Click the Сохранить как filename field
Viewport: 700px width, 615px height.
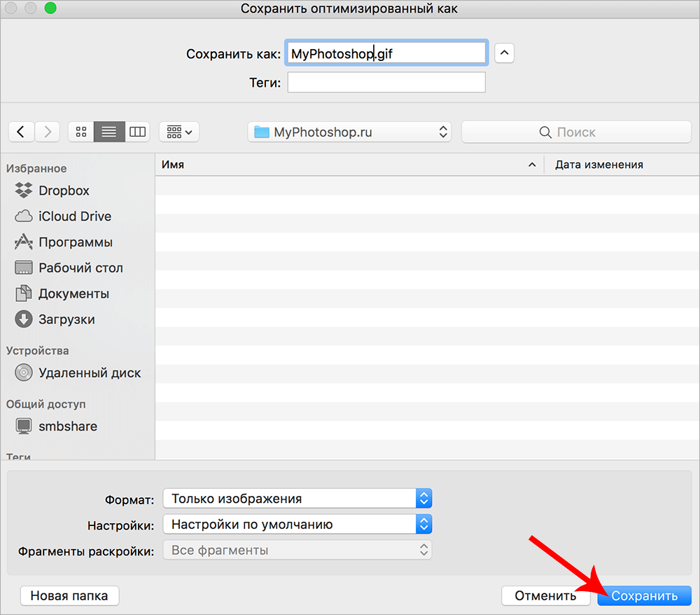(386, 53)
